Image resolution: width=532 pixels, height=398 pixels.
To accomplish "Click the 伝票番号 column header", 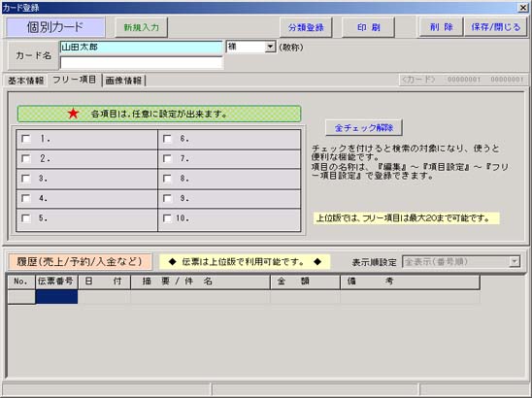I will [56, 282].
